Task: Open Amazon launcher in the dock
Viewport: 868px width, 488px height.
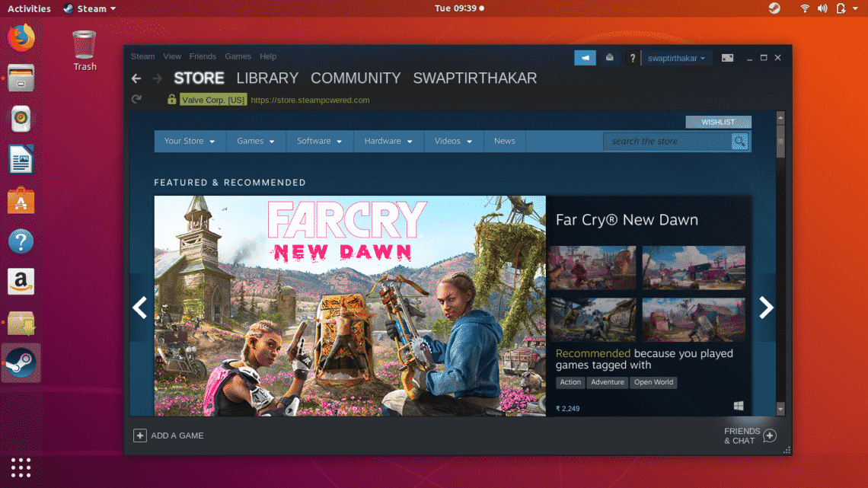Action: (21, 282)
